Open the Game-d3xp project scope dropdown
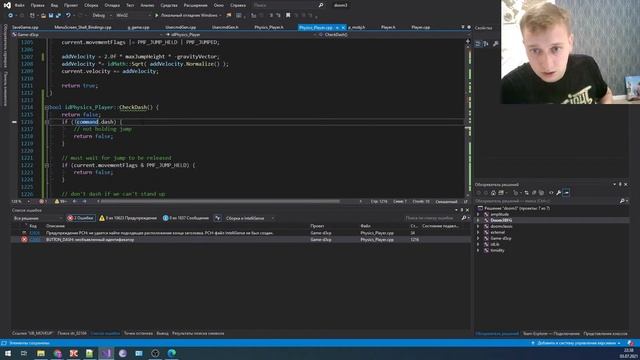Viewport: 640px width, 360px height. [x=87, y=35]
